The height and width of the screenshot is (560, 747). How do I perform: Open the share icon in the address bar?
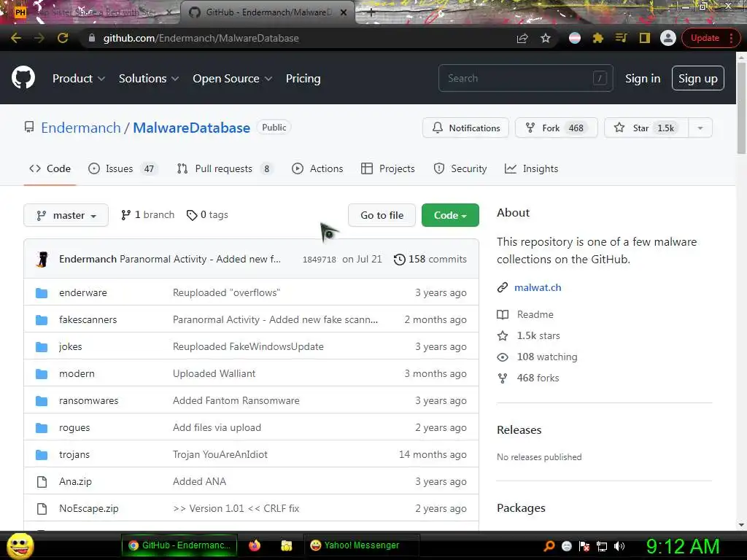point(522,38)
